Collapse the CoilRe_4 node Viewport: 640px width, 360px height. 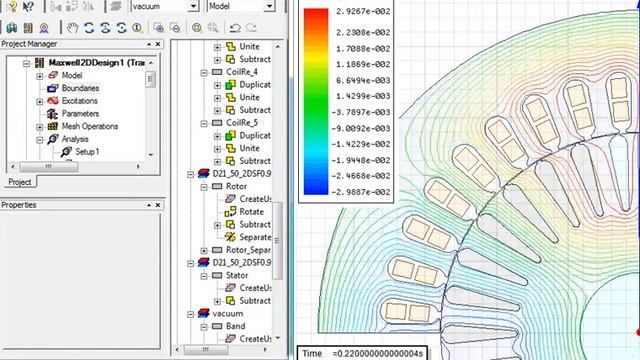tap(204, 73)
